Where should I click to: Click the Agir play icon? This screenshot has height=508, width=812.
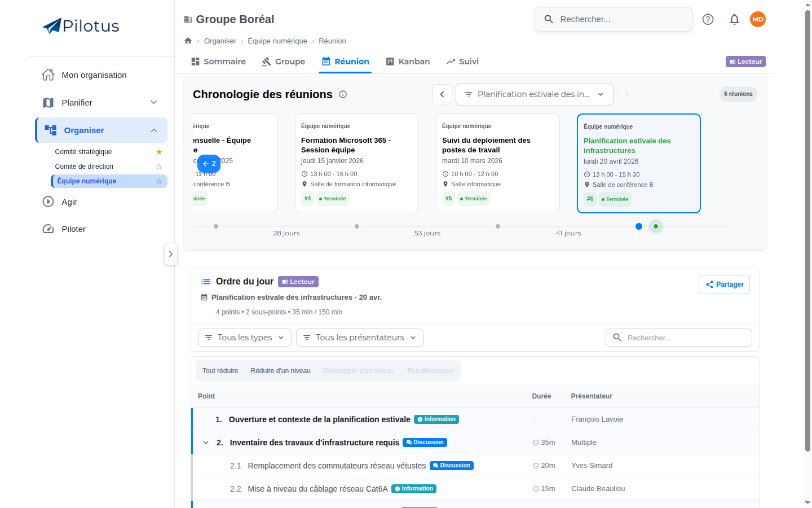[48, 202]
